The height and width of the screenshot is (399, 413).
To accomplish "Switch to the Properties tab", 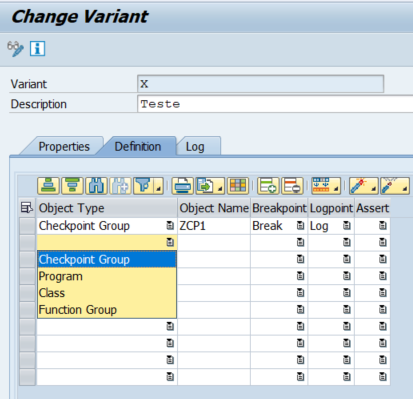I will (x=64, y=147).
